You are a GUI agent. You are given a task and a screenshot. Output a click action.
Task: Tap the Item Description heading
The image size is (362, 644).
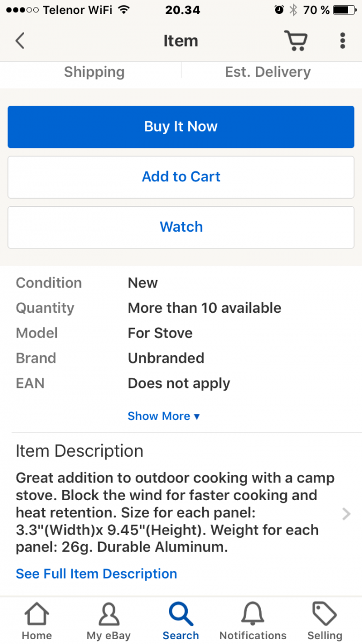click(x=79, y=451)
